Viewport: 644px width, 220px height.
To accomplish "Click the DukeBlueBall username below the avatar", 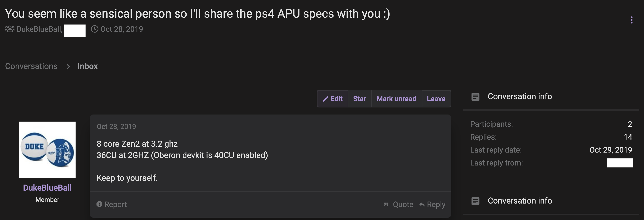I will pos(47,188).
